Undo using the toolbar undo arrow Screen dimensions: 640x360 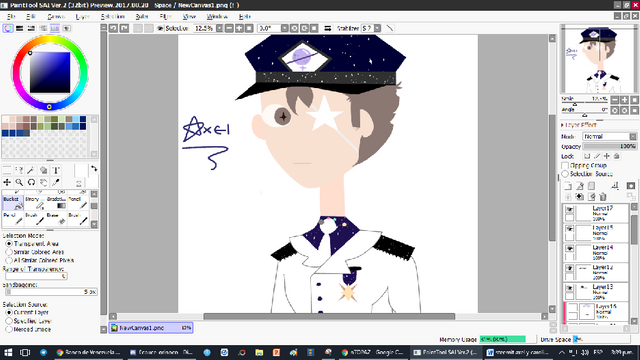click(113, 28)
